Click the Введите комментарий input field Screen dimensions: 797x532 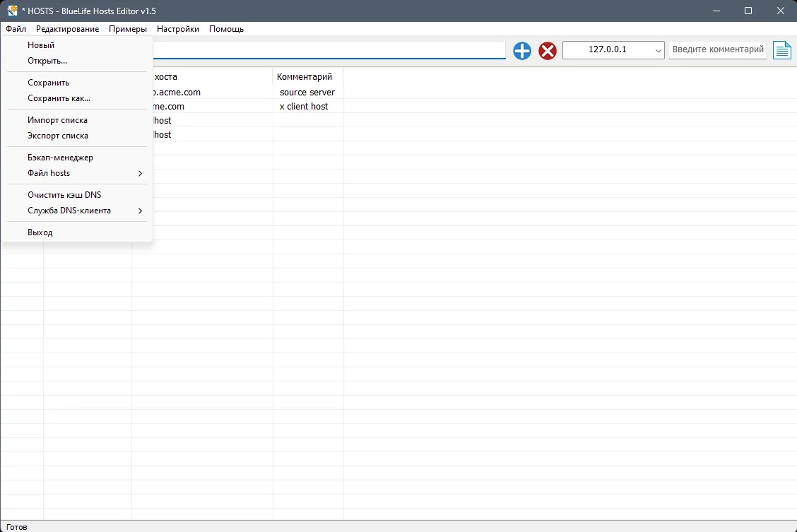tap(718, 49)
